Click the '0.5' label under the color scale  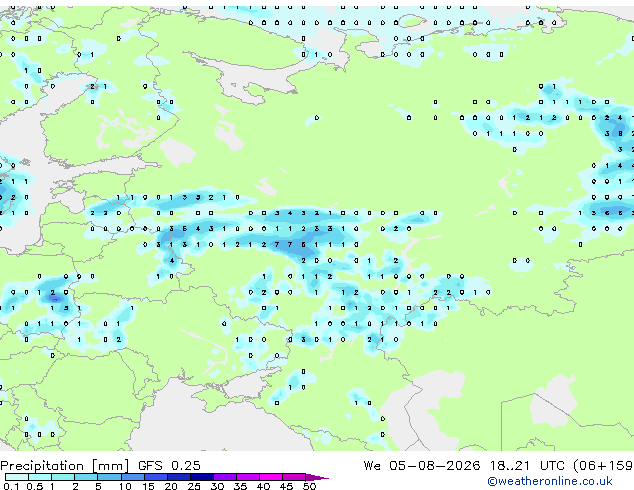tap(35, 486)
